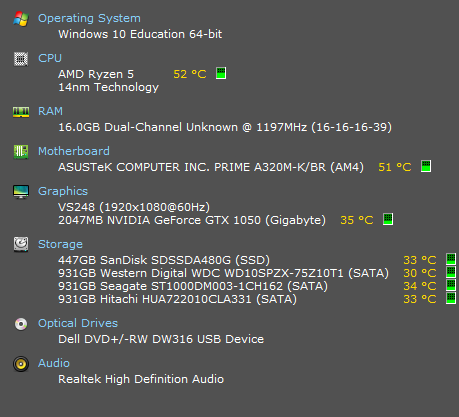This screenshot has height=417, width=459.
Task: Click the SanDisk SSD temperature indicator
Action: tap(451, 259)
